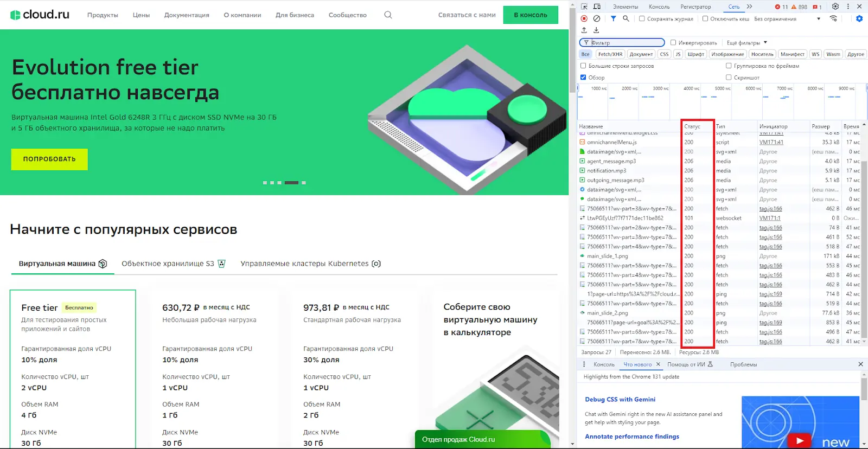Stop recording the network log
The height and width of the screenshot is (449, 868).
tap(584, 18)
